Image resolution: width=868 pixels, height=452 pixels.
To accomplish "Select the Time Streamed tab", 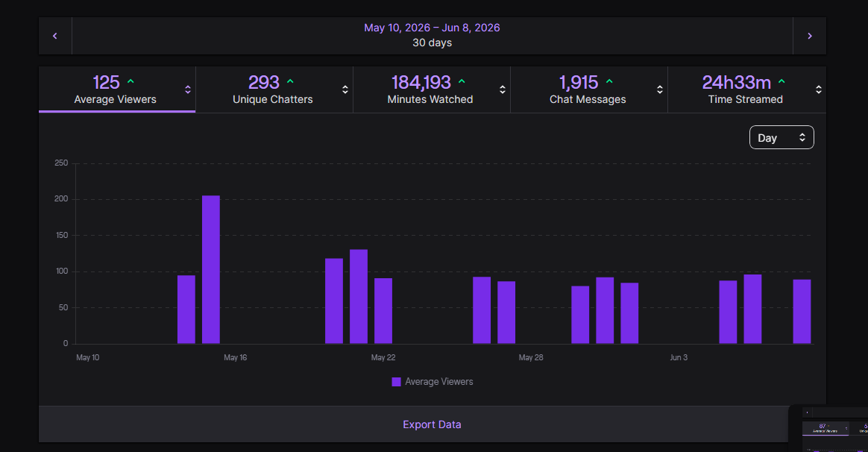I will pos(746,90).
